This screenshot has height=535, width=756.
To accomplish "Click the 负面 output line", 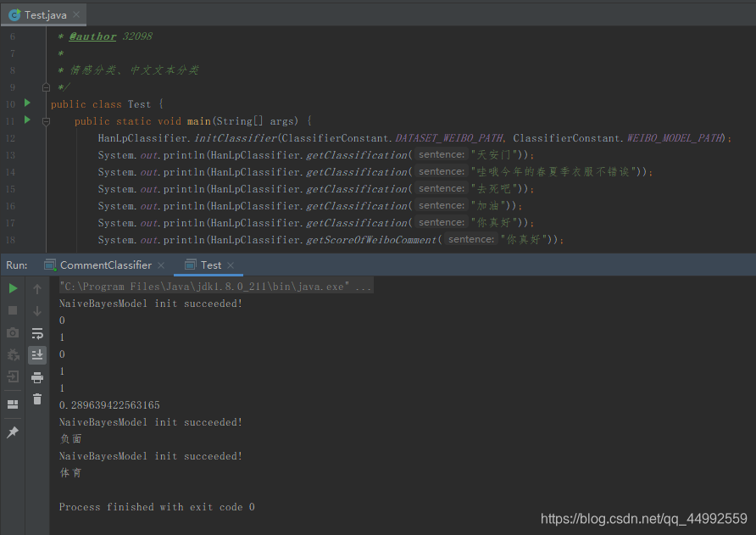I will click(x=71, y=439).
